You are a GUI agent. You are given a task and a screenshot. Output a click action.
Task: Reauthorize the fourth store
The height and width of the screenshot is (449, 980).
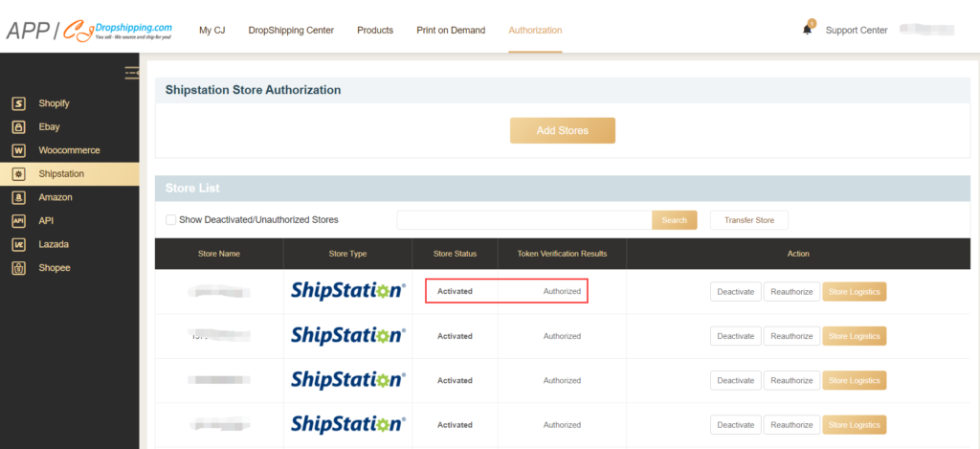click(791, 425)
